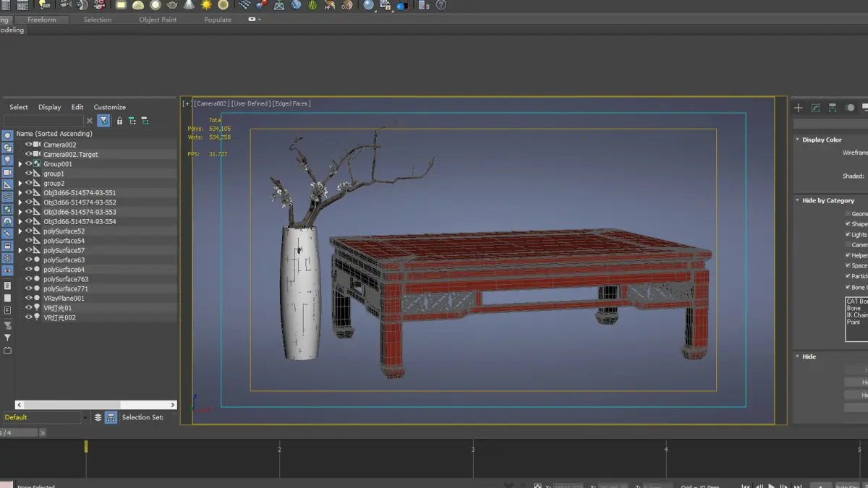Display frozen objects snowflake filter icon

7,258
